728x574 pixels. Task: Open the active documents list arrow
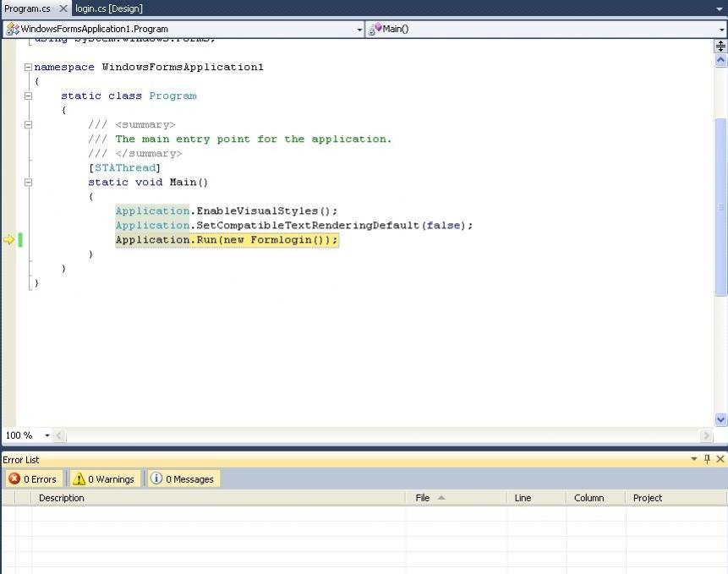[x=720, y=8]
